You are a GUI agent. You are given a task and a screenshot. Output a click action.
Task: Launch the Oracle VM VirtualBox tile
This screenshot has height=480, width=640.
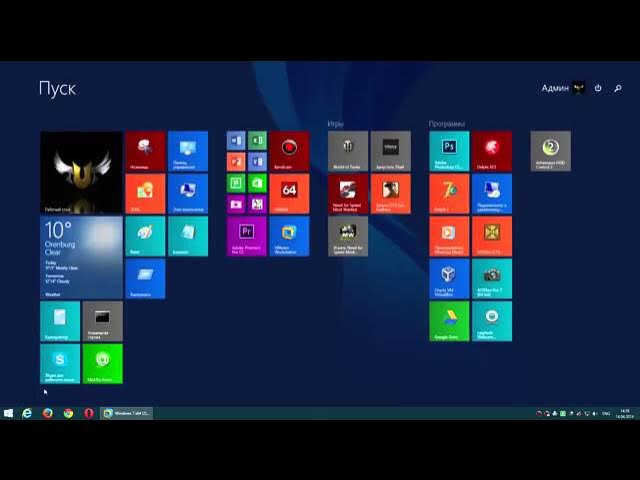(x=449, y=278)
